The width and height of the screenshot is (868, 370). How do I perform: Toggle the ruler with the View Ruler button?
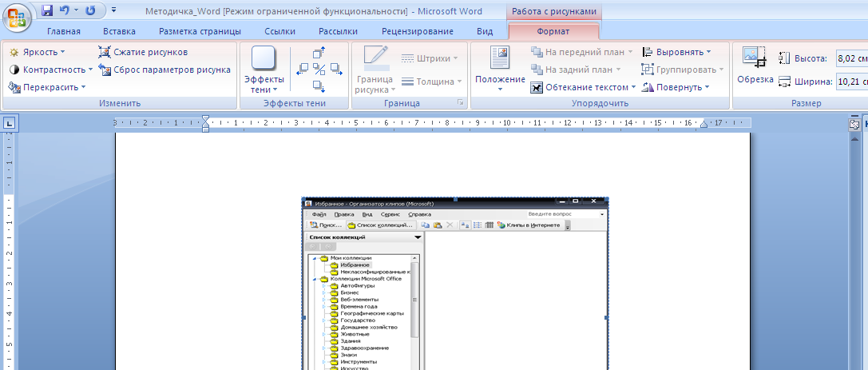tap(854, 125)
